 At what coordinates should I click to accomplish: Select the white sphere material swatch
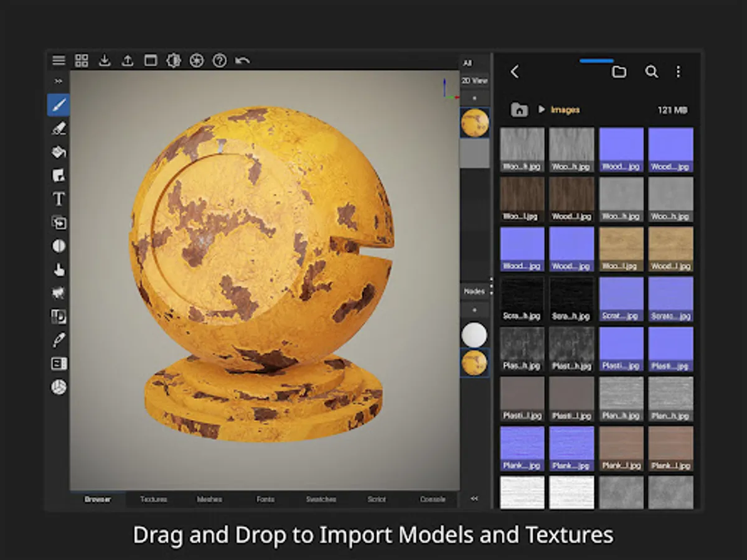(474, 335)
